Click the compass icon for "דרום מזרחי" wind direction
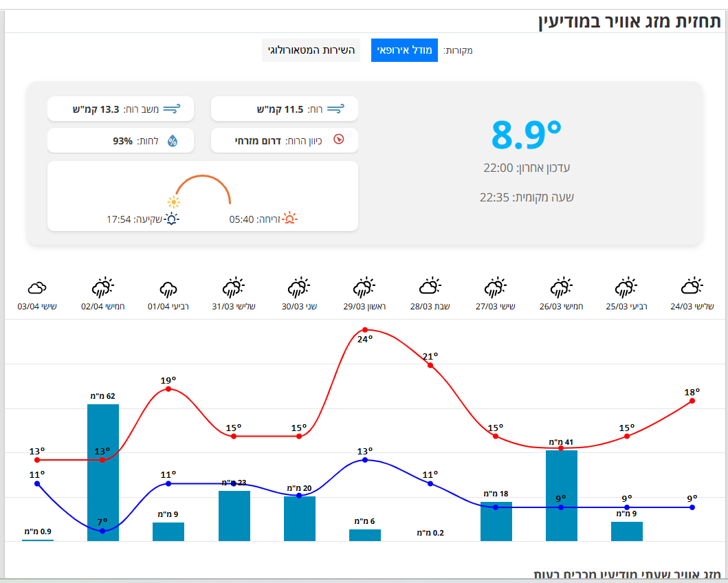The width and height of the screenshot is (728, 583). tap(338, 140)
